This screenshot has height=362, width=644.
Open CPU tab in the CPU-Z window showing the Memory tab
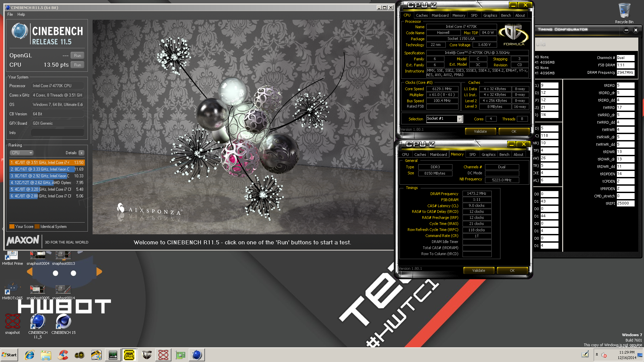point(405,155)
